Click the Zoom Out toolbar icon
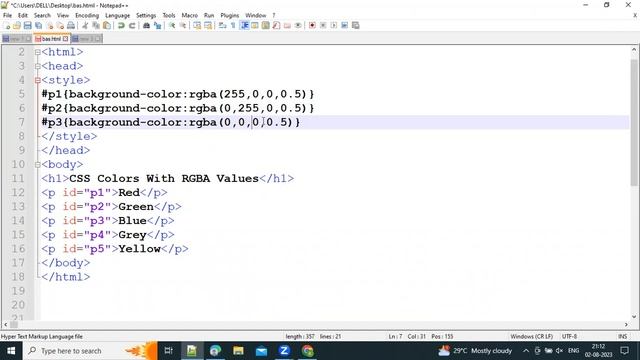Viewport: 640px width, 360px height. tap(183, 26)
